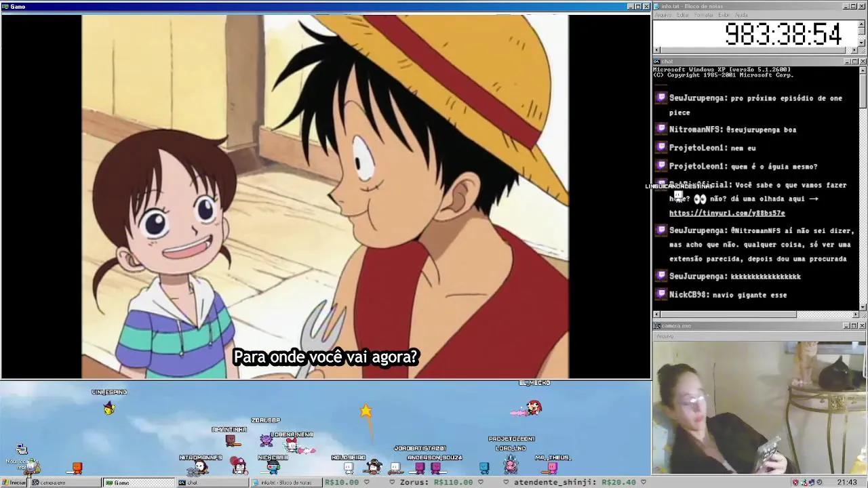Click the Notepad vertical scrollbar up arrow
The image size is (868, 488).
(862, 24)
